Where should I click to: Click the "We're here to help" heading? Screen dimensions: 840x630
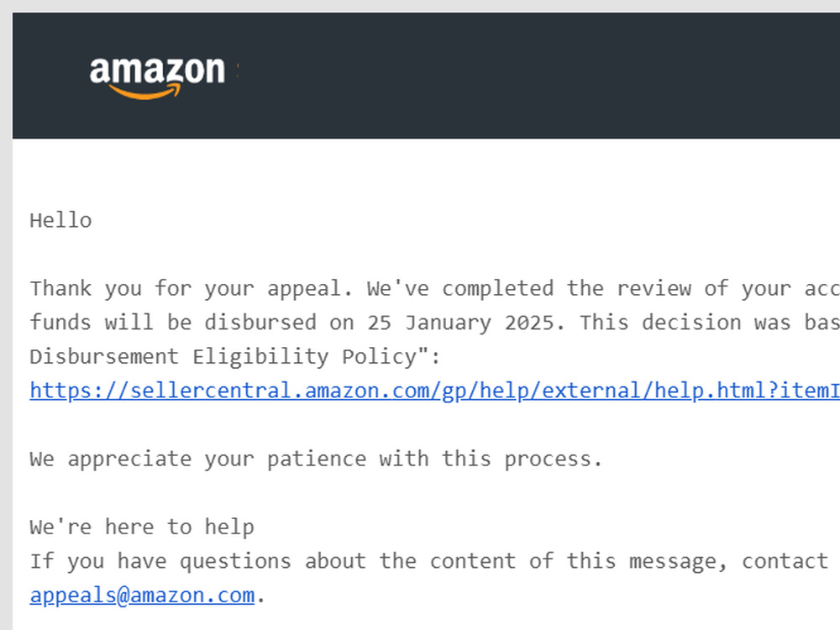tap(142, 528)
